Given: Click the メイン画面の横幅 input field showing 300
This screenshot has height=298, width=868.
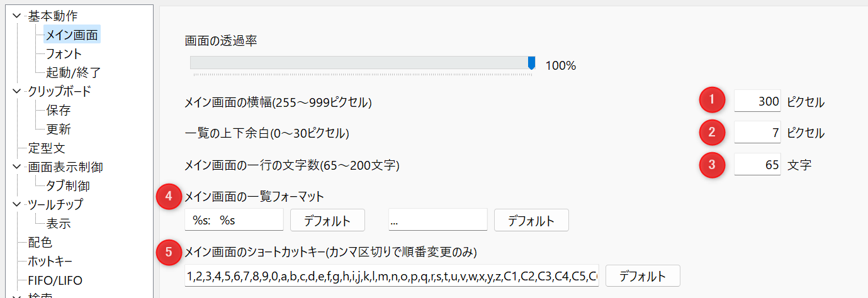Looking at the screenshot, I should (757, 101).
